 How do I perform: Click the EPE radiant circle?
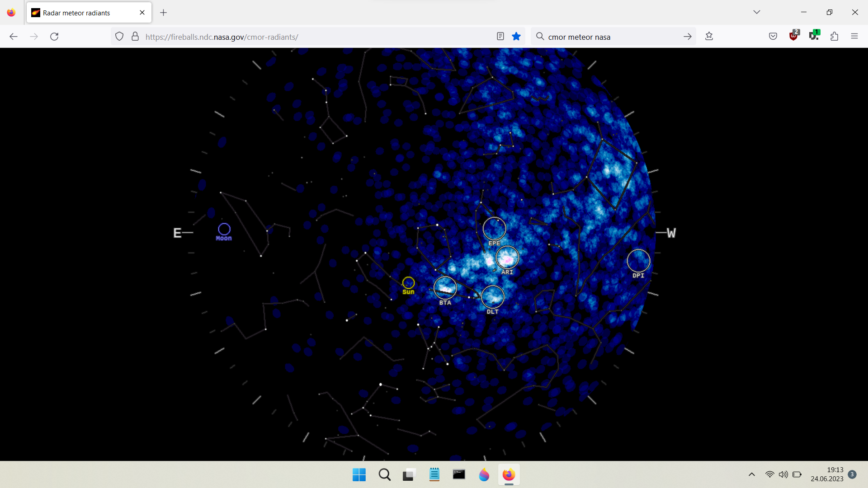[x=494, y=229]
